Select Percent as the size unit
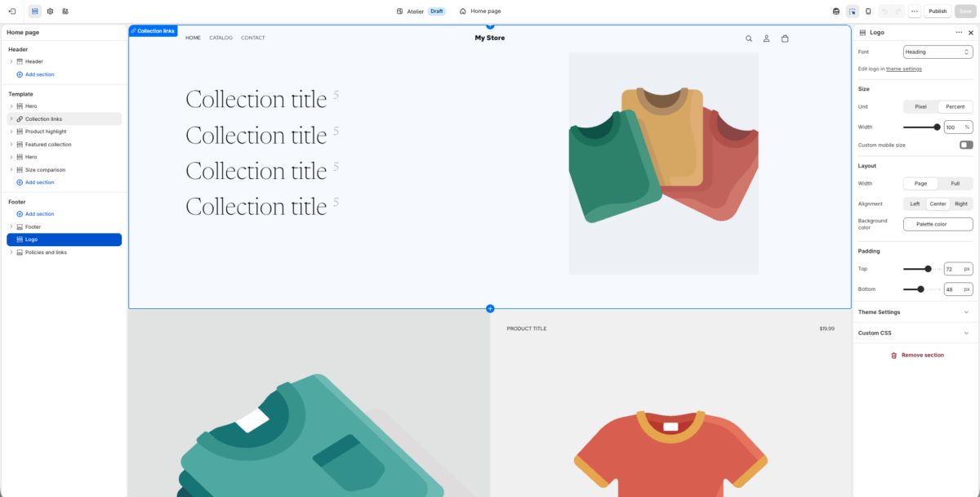The image size is (980, 497). point(955,106)
